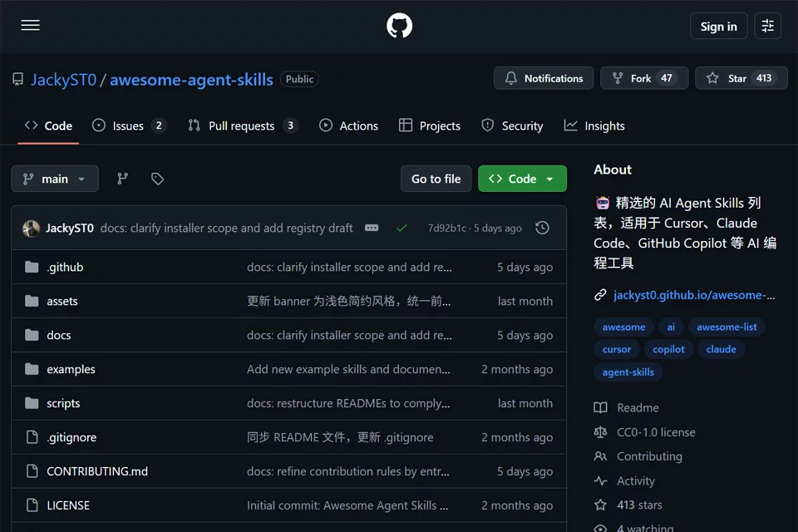
Task: Open commit history clock icon
Action: coord(543,228)
